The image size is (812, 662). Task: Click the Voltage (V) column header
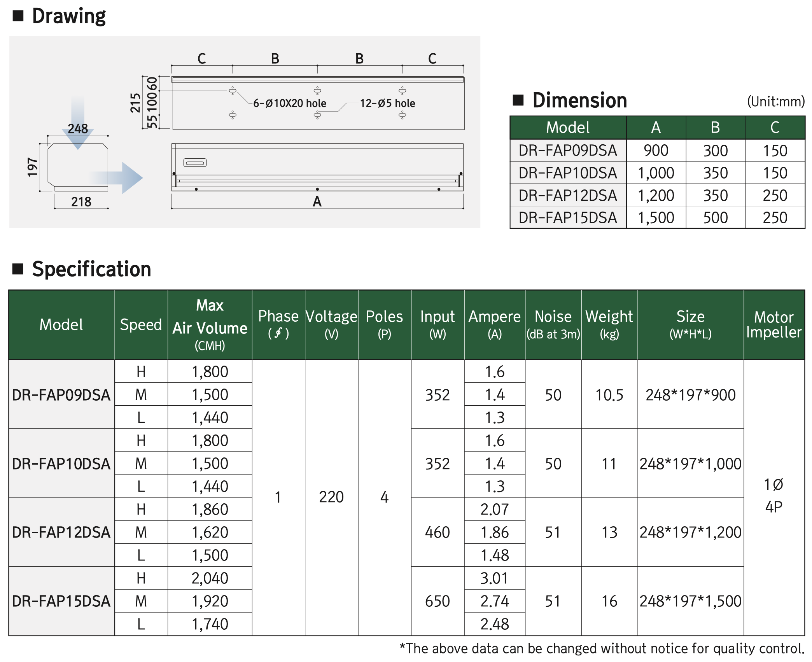pyautogui.click(x=331, y=324)
